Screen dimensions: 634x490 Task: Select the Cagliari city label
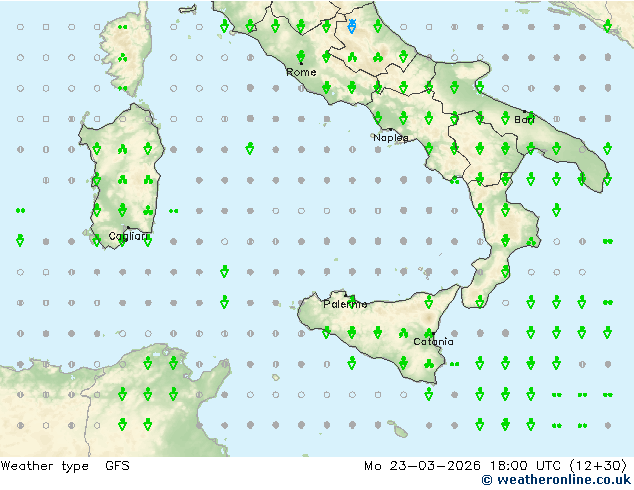click(x=128, y=236)
